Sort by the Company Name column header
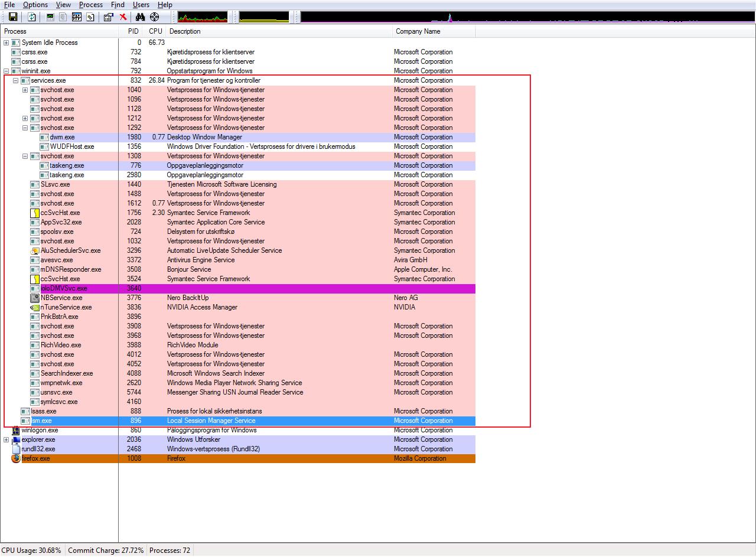 [x=434, y=31]
